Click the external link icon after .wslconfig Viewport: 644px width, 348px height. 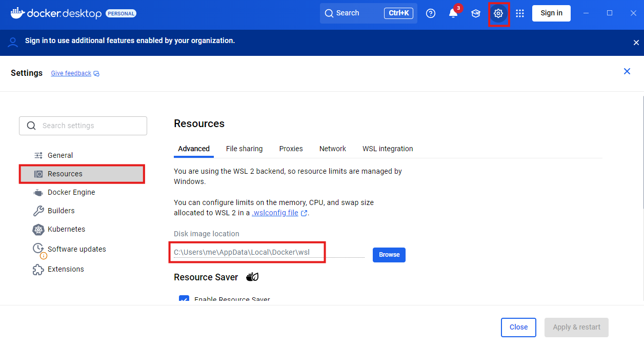click(x=304, y=213)
